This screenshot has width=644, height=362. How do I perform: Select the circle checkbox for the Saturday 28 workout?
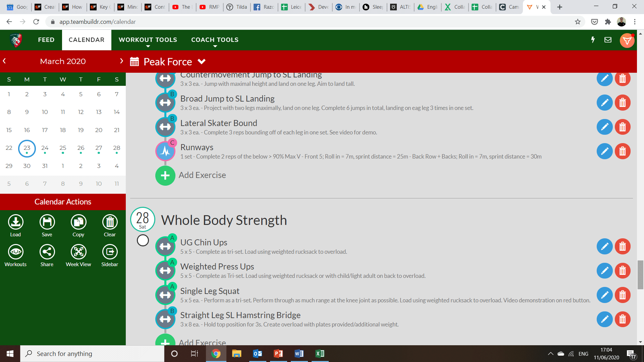pos(143,240)
